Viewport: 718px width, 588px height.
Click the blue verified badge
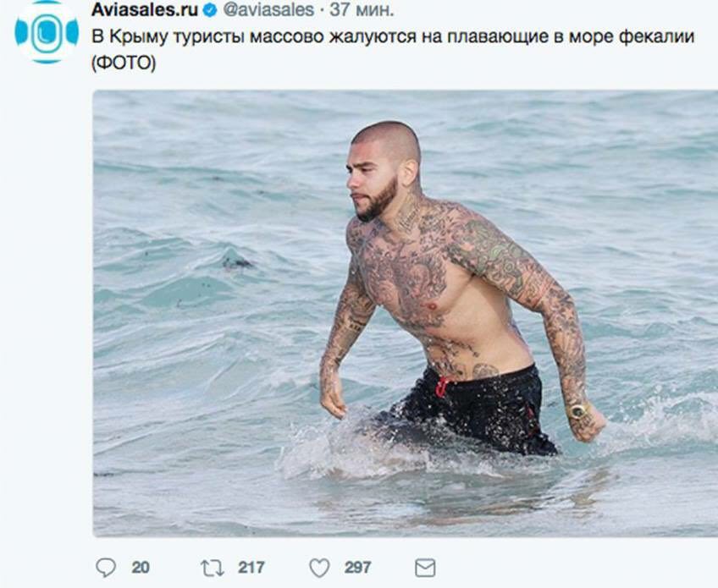pos(210,10)
